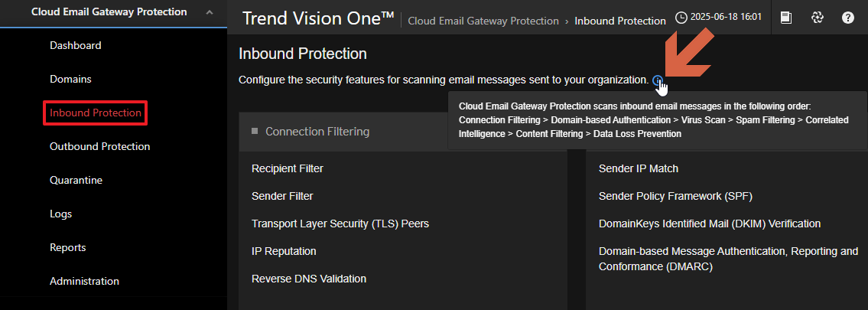Select Inbound Protection in the sidebar

point(96,113)
